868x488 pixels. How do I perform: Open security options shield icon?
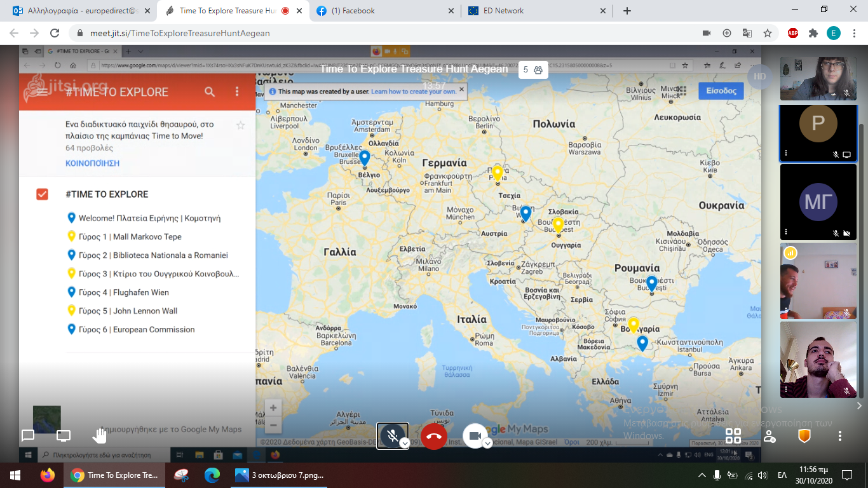click(x=804, y=436)
